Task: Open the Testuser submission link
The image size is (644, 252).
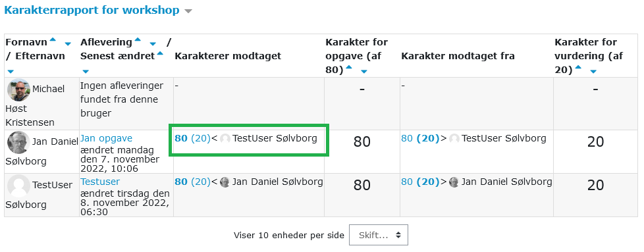Action: point(100,182)
